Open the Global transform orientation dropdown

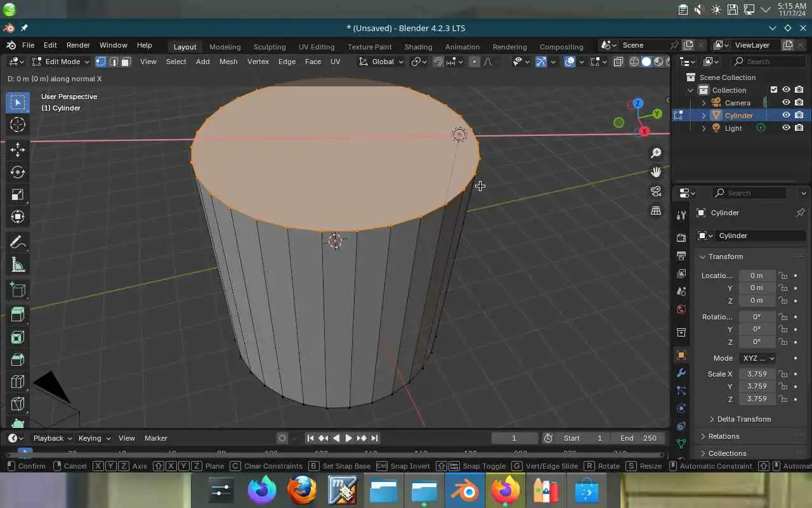point(381,62)
